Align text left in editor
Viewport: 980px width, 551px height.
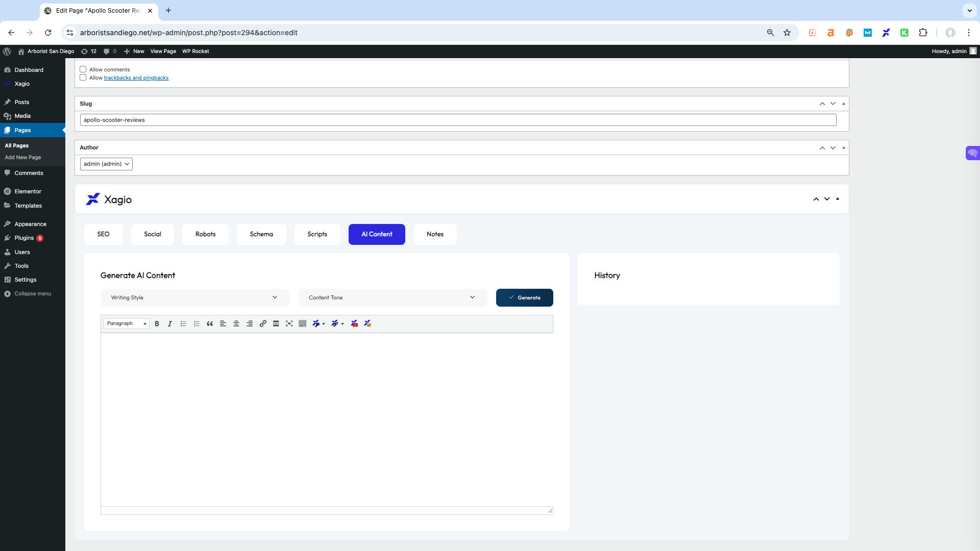[x=223, y=323]
